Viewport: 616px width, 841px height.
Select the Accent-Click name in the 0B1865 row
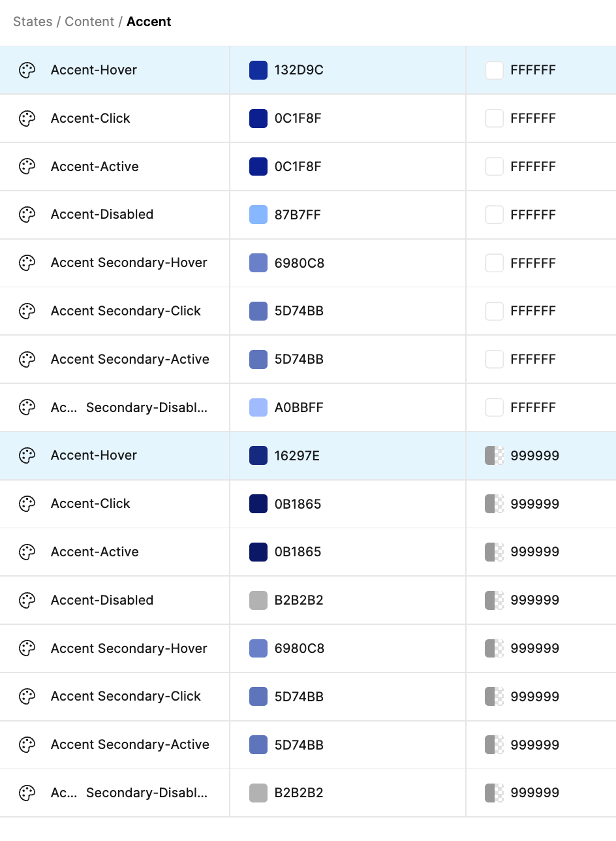tap(91, 503)
